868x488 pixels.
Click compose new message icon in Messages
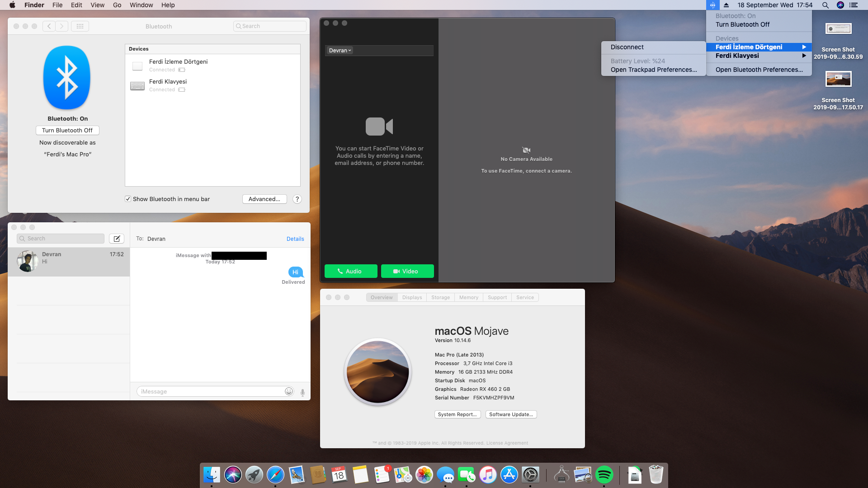pos(117,239)
